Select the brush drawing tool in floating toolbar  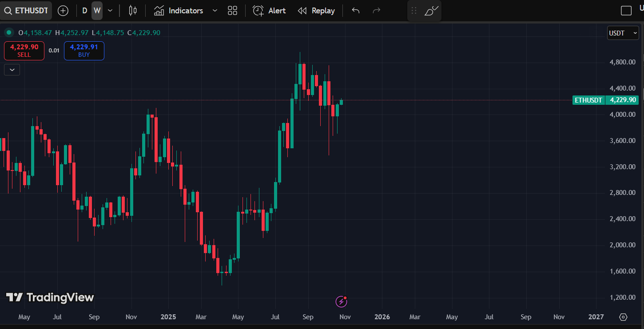pyautogui.click(x=431, y=11)
